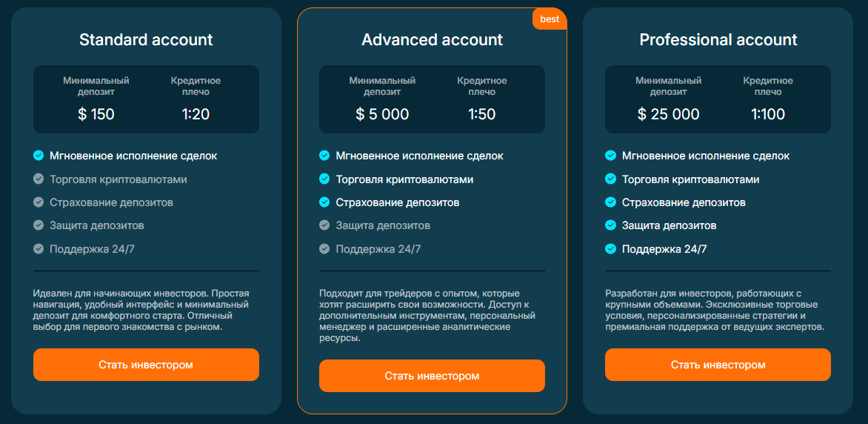Select the 'Standard account' heading

pos(146,40)
